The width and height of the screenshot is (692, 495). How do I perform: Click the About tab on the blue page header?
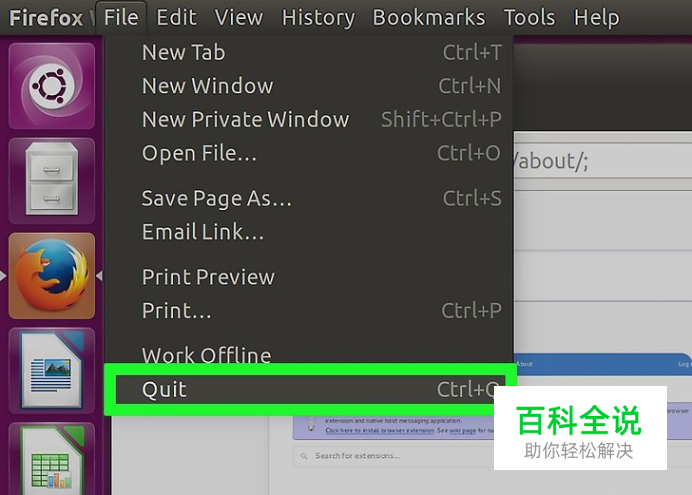click(524, 364)
